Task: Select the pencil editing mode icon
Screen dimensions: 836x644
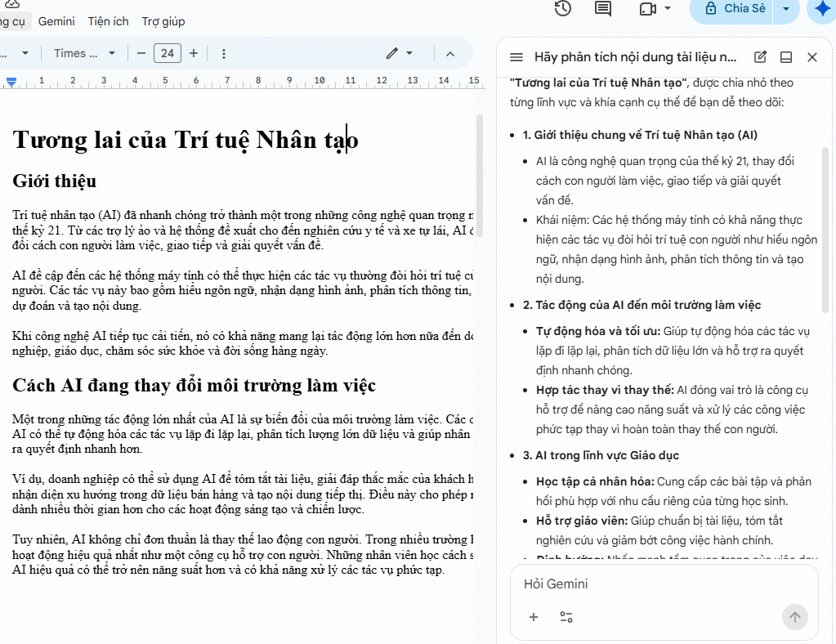Action: pyautogui.click(x=392, y=53)
